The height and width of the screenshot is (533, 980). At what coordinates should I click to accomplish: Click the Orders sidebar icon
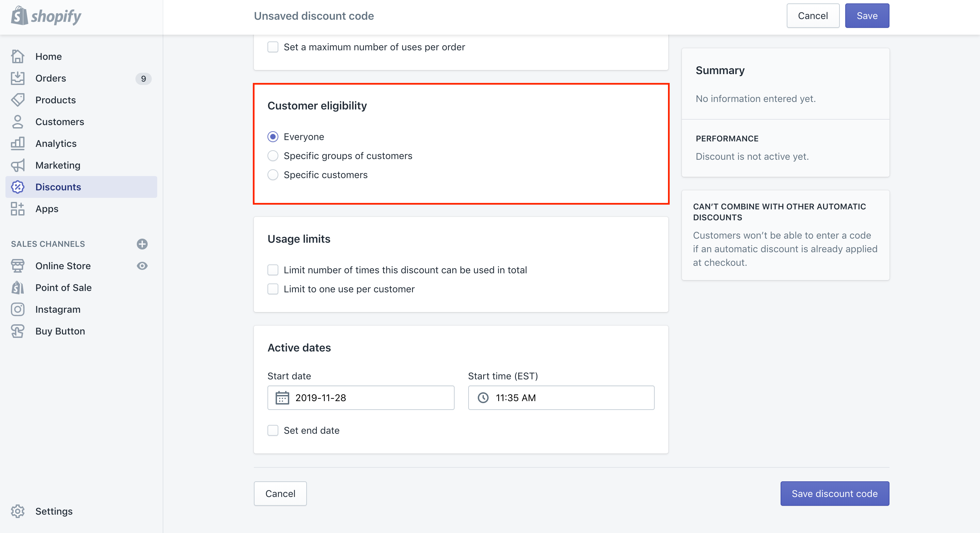click(18, 78)
